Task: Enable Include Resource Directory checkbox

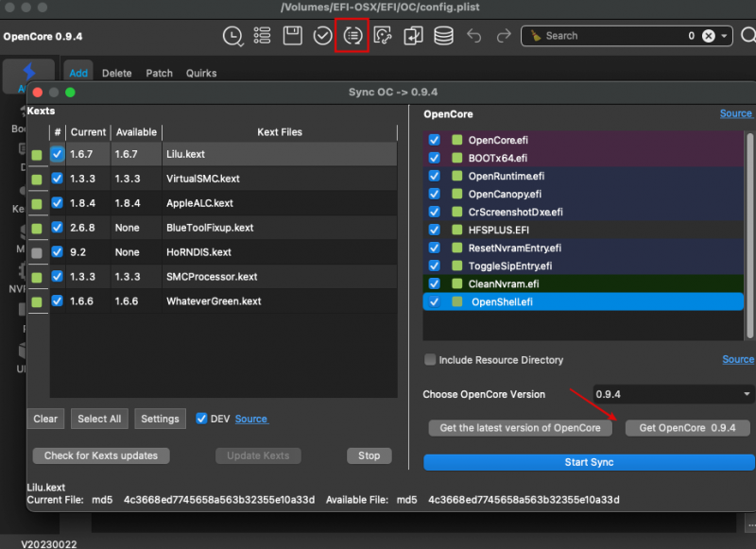Action: coord(430,360)
